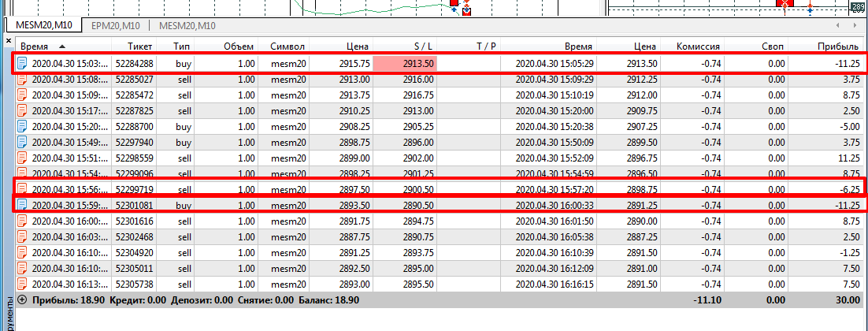The width and height of the screenshot is (868, 331).
Task: Select total commission value -11.10
Action: [x=707, y=300]
